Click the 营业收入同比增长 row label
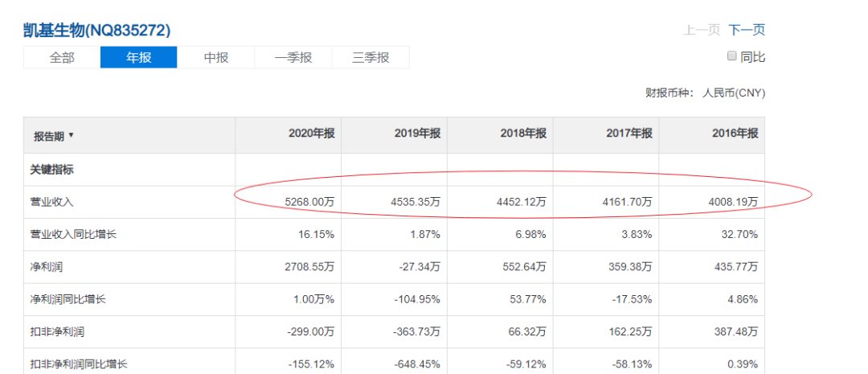 click(x=73, y=234)
